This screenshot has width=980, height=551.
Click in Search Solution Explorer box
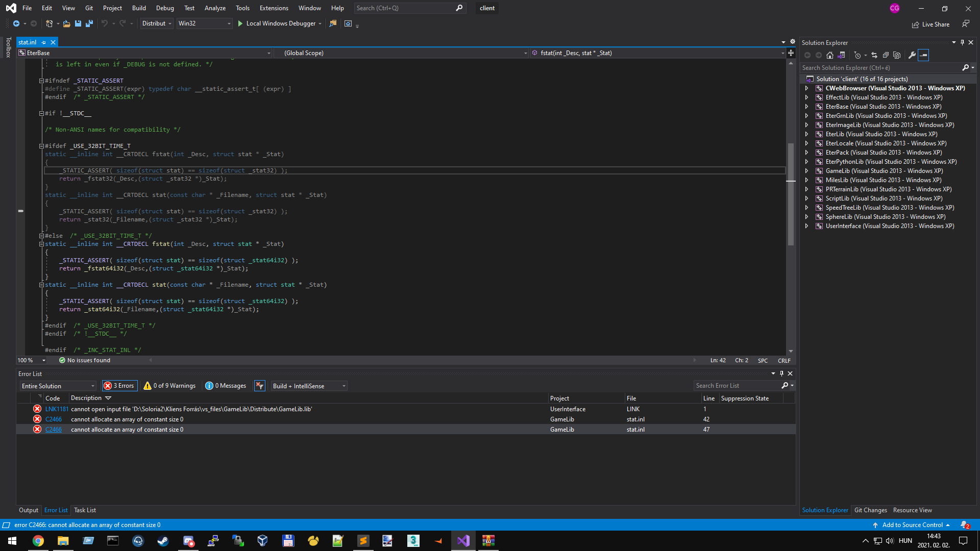click(x=880, y=68)
